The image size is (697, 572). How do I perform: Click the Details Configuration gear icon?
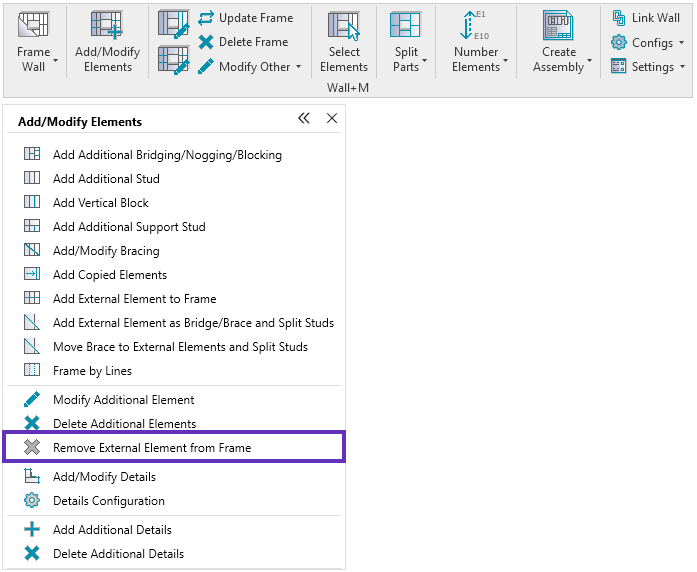pos(32,501)
